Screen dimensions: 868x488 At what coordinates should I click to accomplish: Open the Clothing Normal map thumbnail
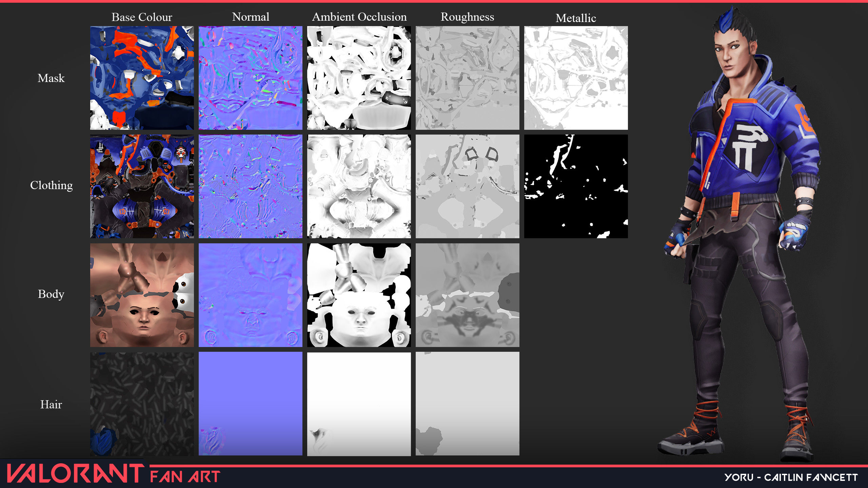coord(251,186)
